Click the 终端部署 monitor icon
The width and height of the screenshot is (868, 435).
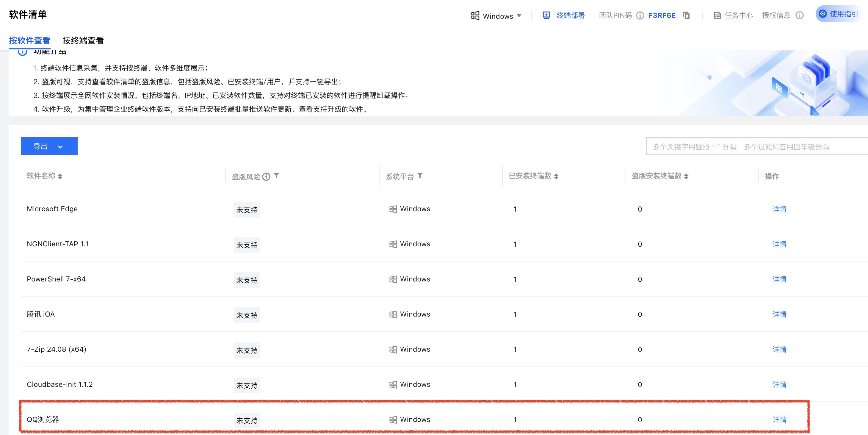(546, 15)
